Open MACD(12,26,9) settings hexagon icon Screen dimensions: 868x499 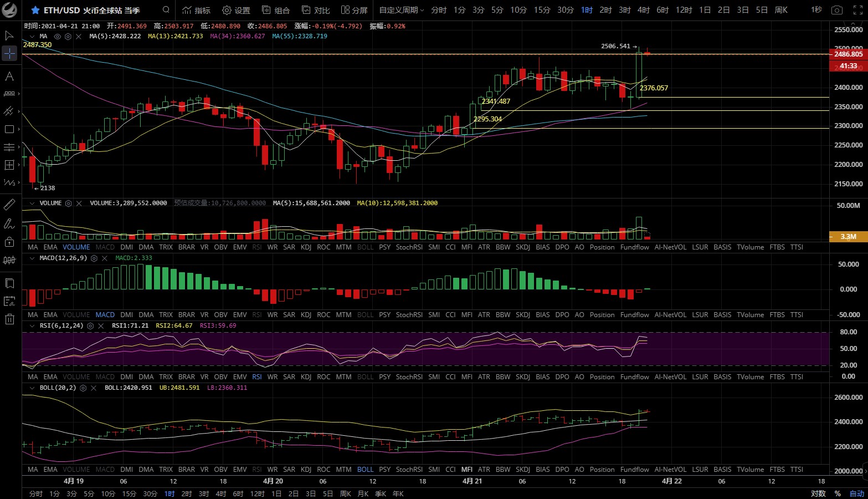point(94,258)
